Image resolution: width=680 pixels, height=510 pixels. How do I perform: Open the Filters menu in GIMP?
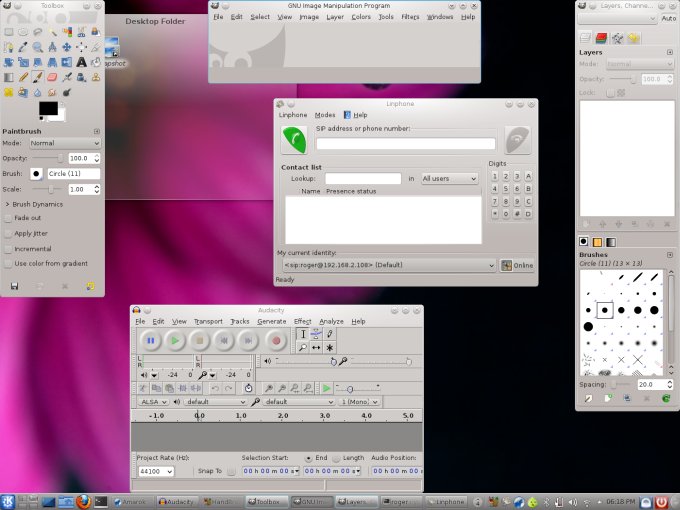pos(410,17)
